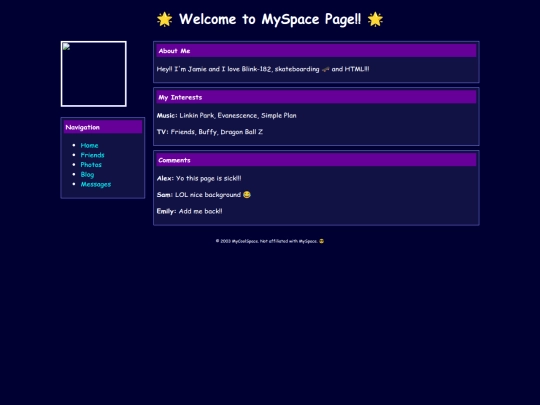Click the Navigation panel header
This screenshot has height=405, width=540.
[103, 127]
